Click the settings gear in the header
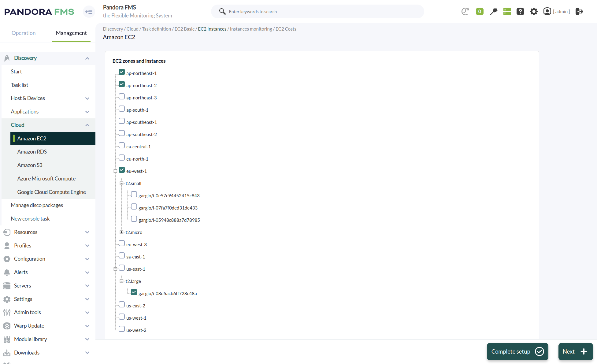Image resolution: width=597 pixels, height=364 pixels. pos(534,11)
